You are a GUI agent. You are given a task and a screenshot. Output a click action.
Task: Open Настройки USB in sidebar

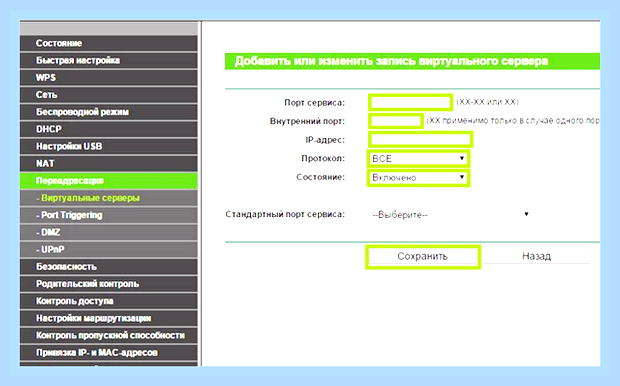pyautogui.click(x=109, y=146)
